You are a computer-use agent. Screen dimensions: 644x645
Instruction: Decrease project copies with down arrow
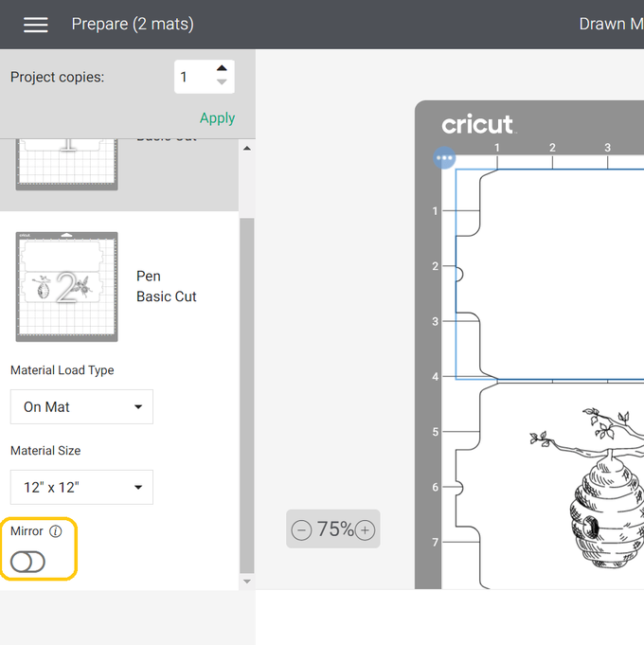point(222,83)
